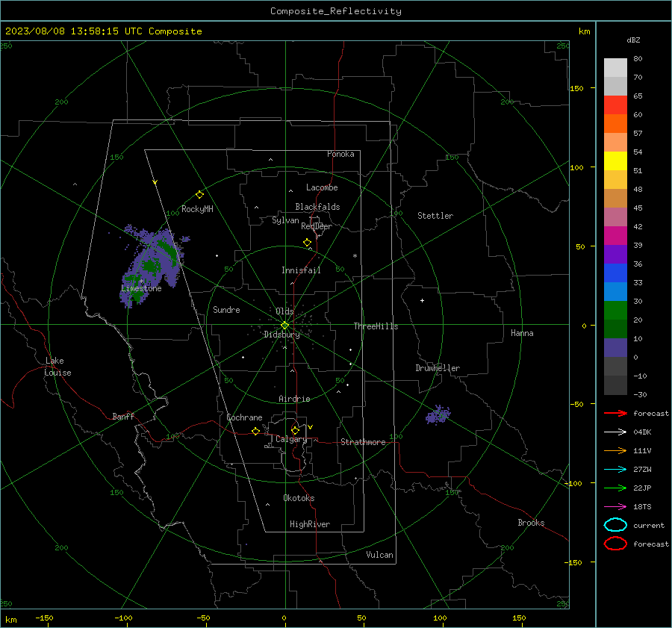Click asterisk marker east of Innisfail
Viewport: 672px width, 628px height.
(x=355, y=256)
